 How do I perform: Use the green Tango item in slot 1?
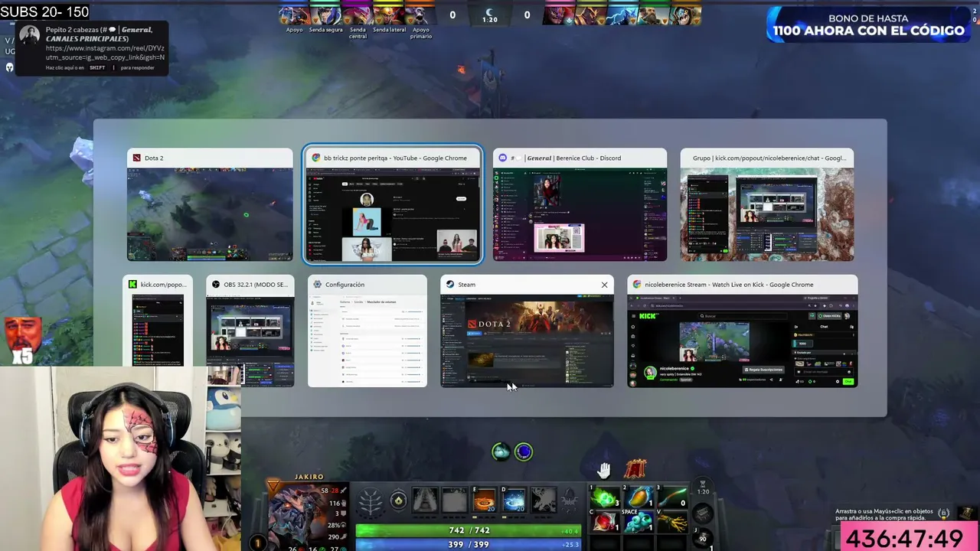(606, 498)
